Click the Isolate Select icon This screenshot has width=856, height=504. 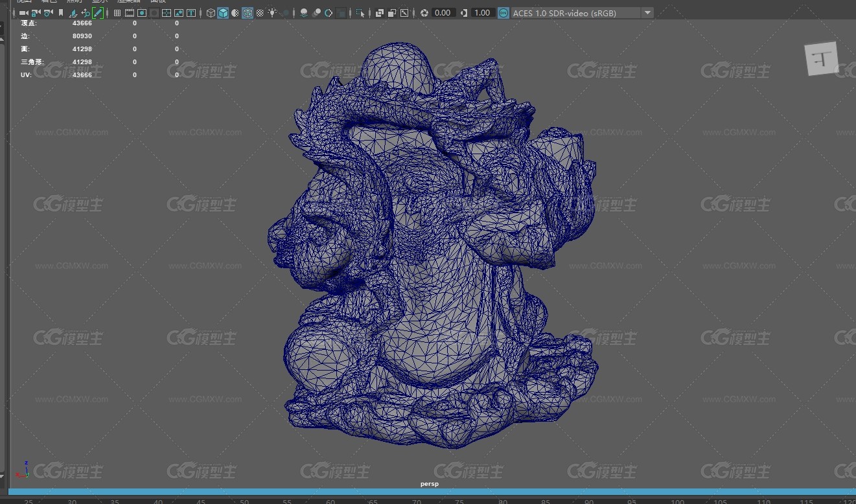(x=360, y=13)
